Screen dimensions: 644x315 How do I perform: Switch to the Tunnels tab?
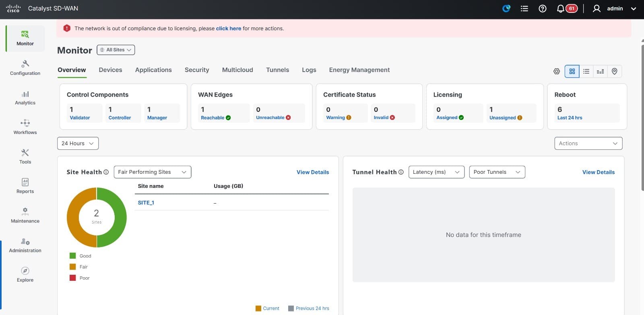point(277,70)
